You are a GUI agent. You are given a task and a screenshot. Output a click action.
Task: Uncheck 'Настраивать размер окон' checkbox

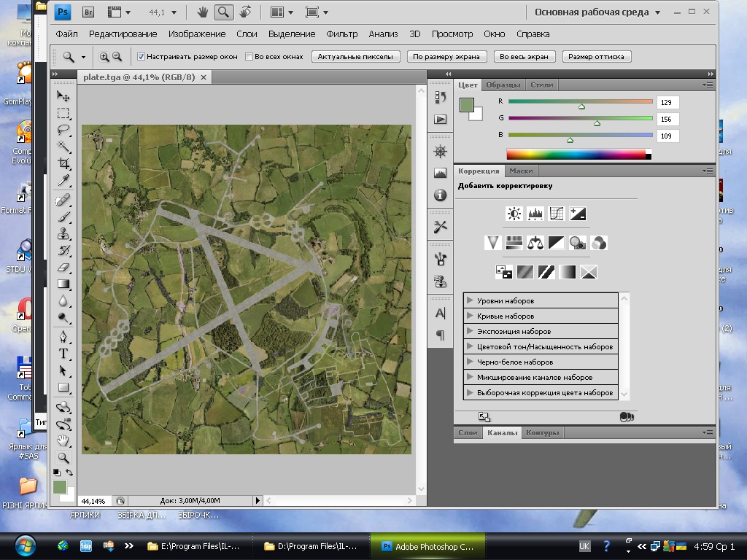[141, 56]
